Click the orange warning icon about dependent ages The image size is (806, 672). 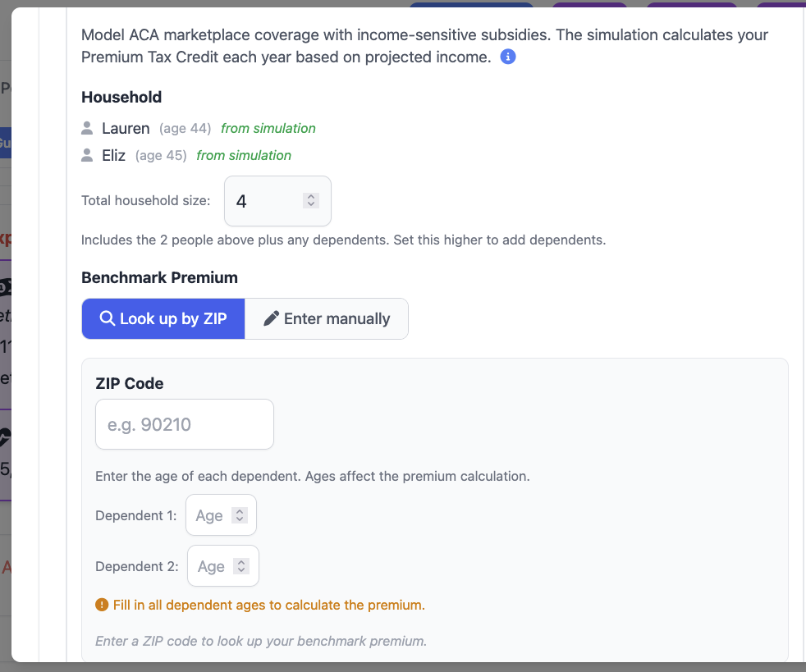coord(102,606)
